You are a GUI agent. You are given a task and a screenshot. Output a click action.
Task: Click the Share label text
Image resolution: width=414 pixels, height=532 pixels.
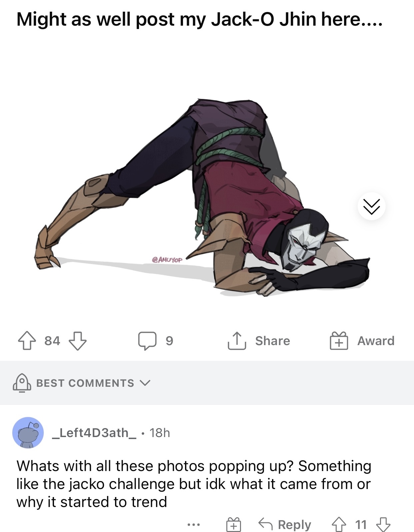[x=273, y=341]
